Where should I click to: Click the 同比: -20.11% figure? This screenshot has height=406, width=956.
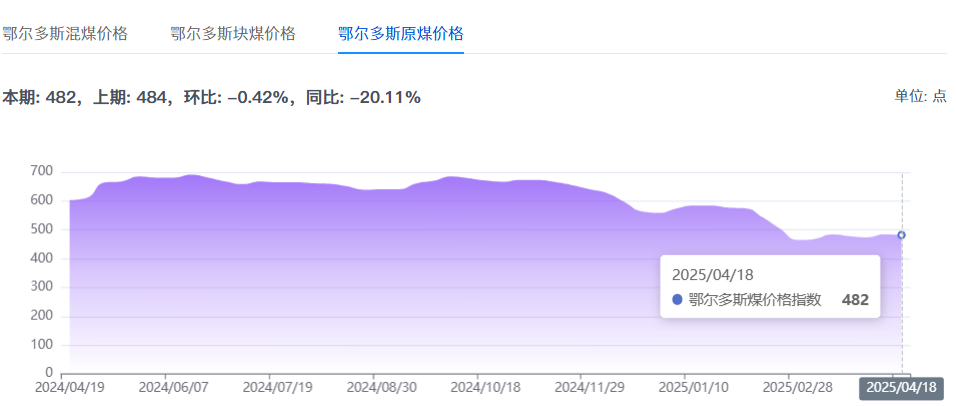click(363, 98)
